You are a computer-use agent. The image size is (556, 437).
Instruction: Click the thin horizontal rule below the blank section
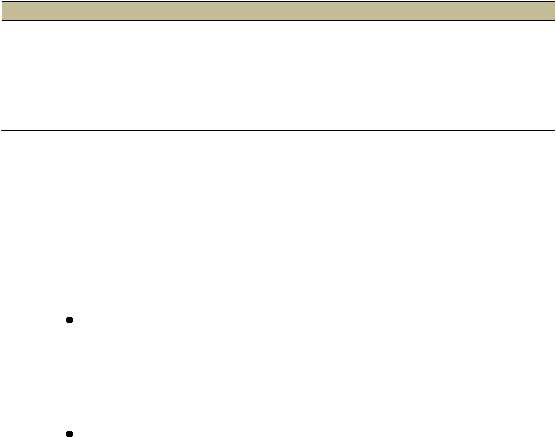pos(278,131)
